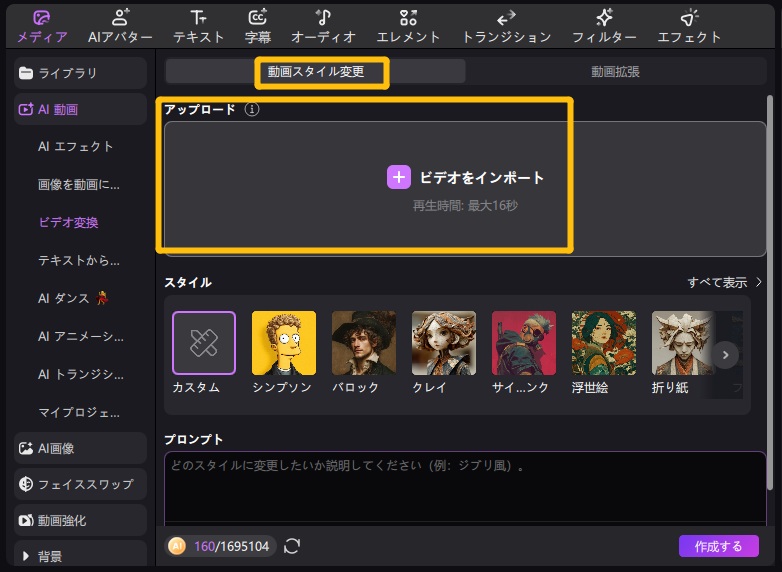This screenshot has width=782, height=572.
Task: Expand すべて表示 to show all styles
Action: 724,283
